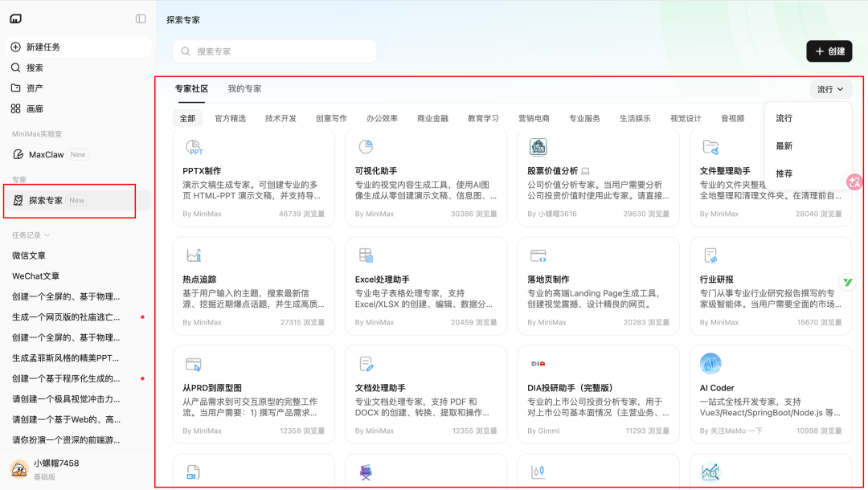868x490 pixels.
Task: Open the 画廊 gallery from the sidebar
Action: tap(34, 108)
